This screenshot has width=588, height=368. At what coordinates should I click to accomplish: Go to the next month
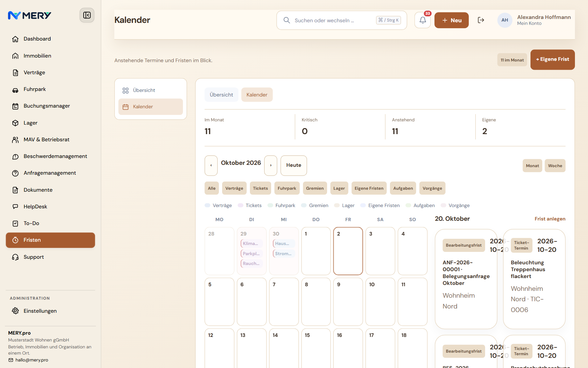click(271, 166)
